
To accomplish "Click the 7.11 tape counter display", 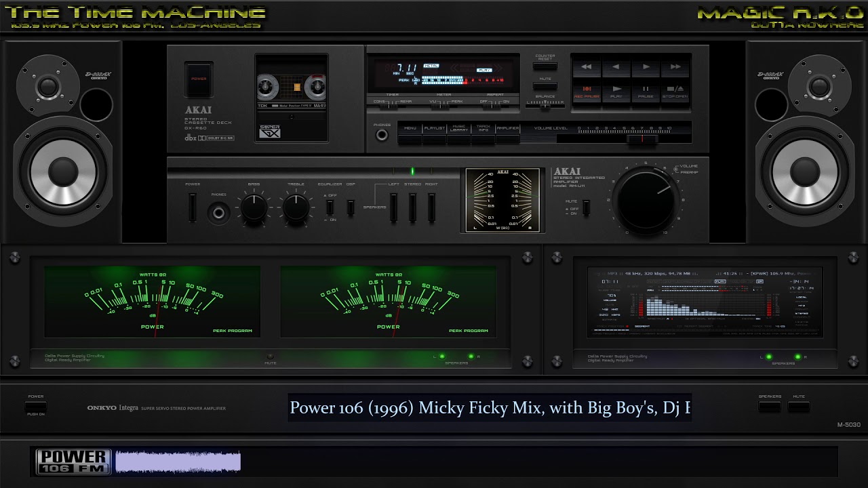I will click(x=407, y=67).
